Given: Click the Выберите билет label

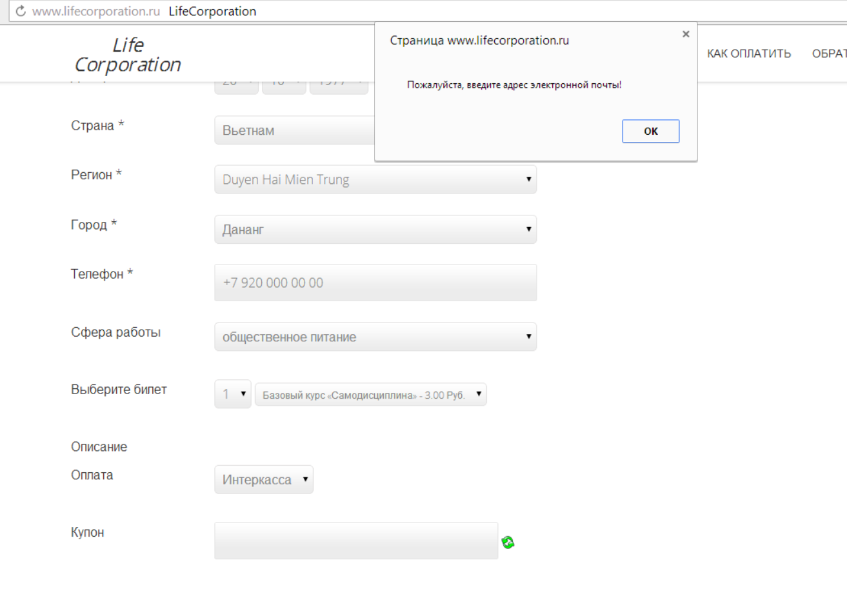Looking at the screenshot, I should (x=119, y=390).
